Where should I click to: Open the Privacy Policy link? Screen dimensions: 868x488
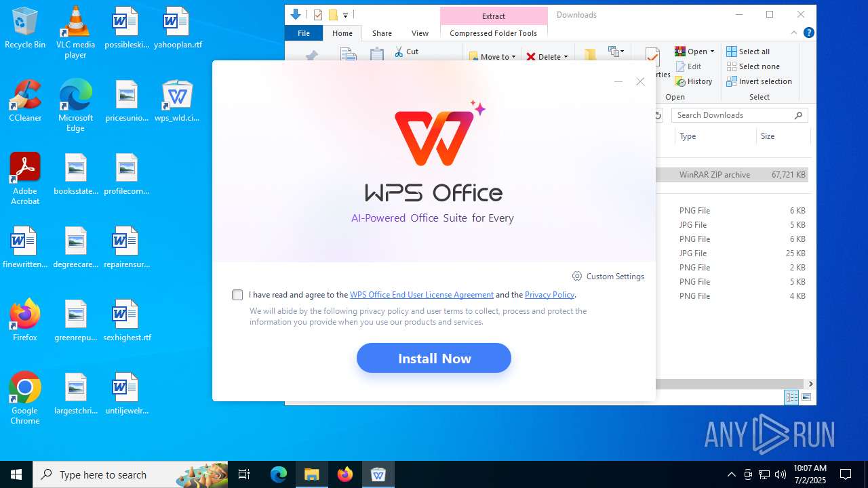point(549,295)
